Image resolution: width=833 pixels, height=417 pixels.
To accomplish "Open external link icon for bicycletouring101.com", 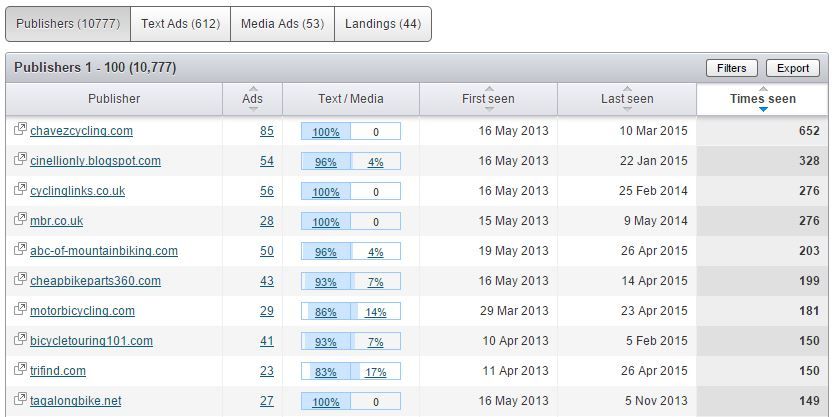I will point(20,339).
